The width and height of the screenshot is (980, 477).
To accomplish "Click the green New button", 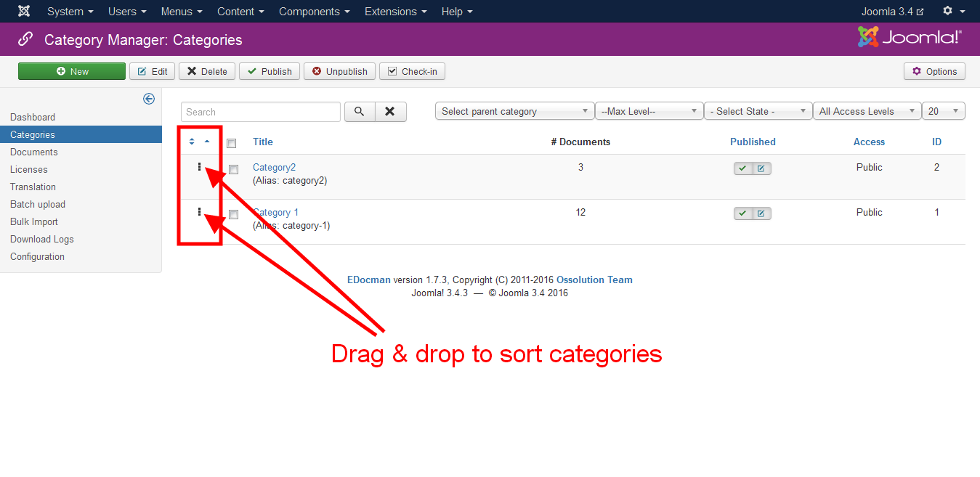I will pyautogui.click(x=72, y=71).
